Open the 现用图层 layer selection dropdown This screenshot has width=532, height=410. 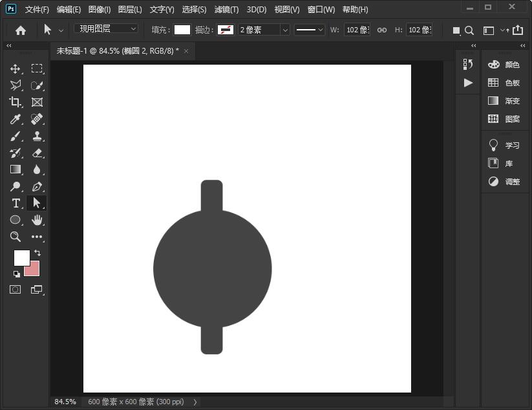pos(107,29)
